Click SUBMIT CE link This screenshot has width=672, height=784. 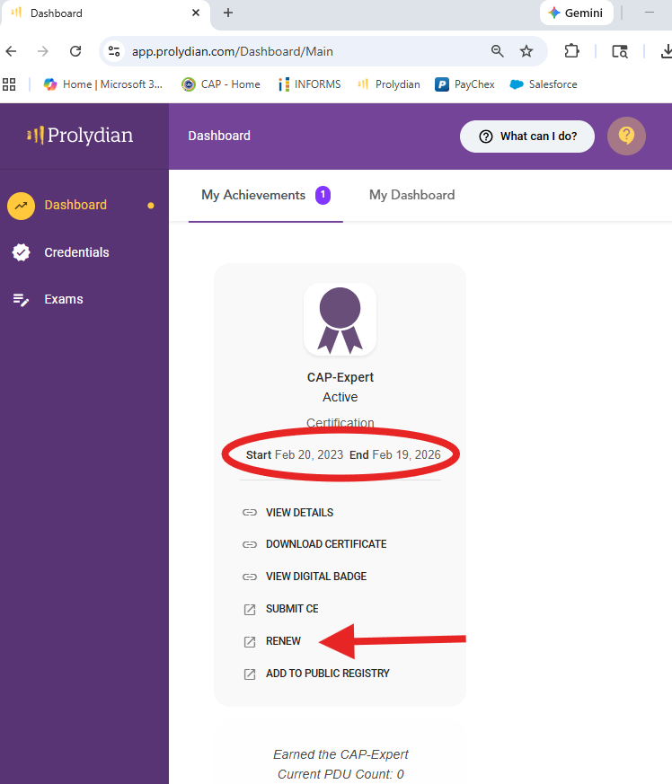[292, 609]
